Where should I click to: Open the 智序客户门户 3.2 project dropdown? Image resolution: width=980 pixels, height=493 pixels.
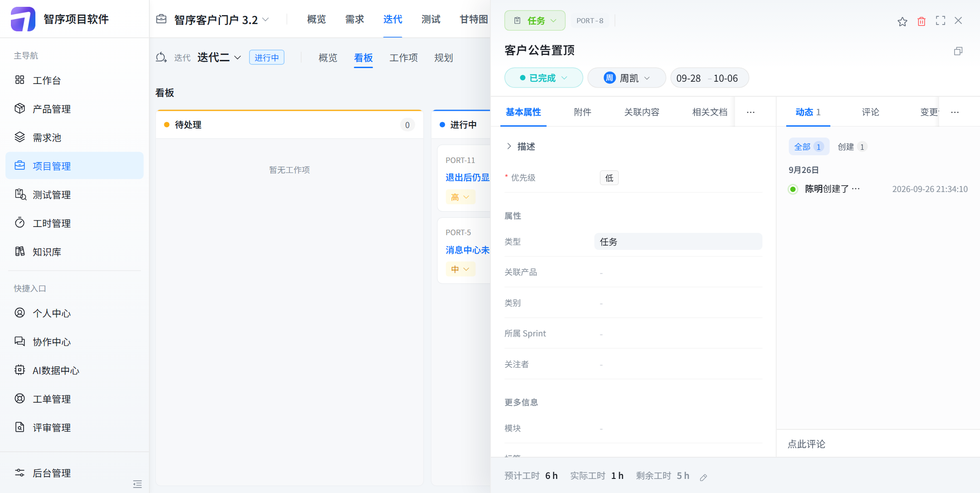[221, 20]
